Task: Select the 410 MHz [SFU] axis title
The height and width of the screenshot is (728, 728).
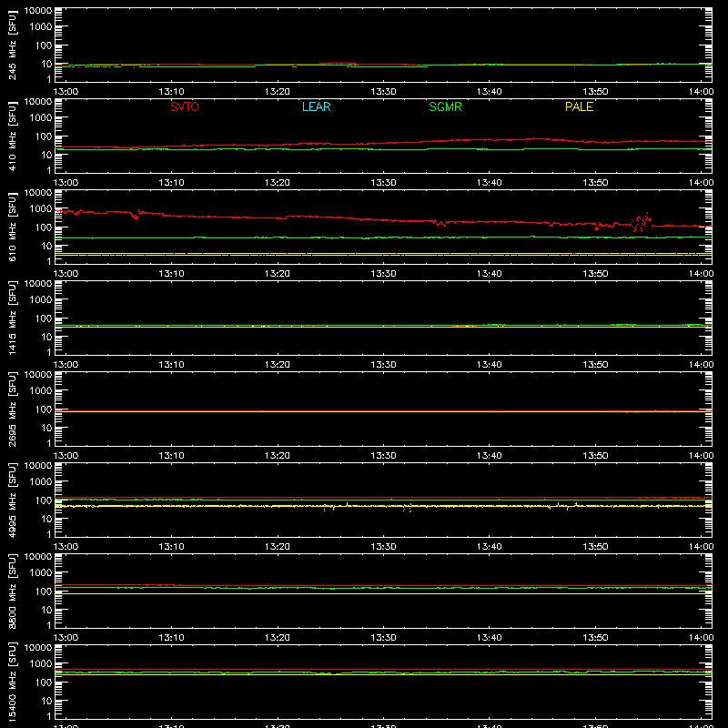Action: coord(12,136)
